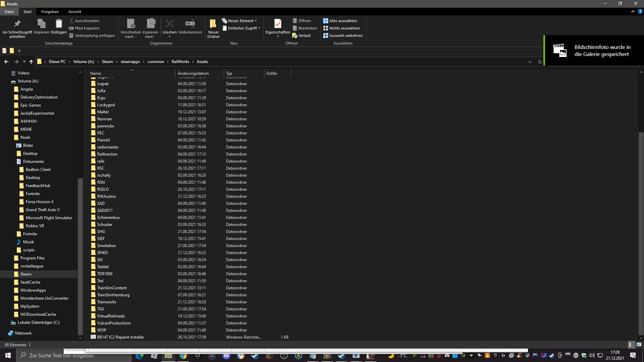Click the refresh button beside the address bar
Viewport: 644px width, 362px height.
540,62
